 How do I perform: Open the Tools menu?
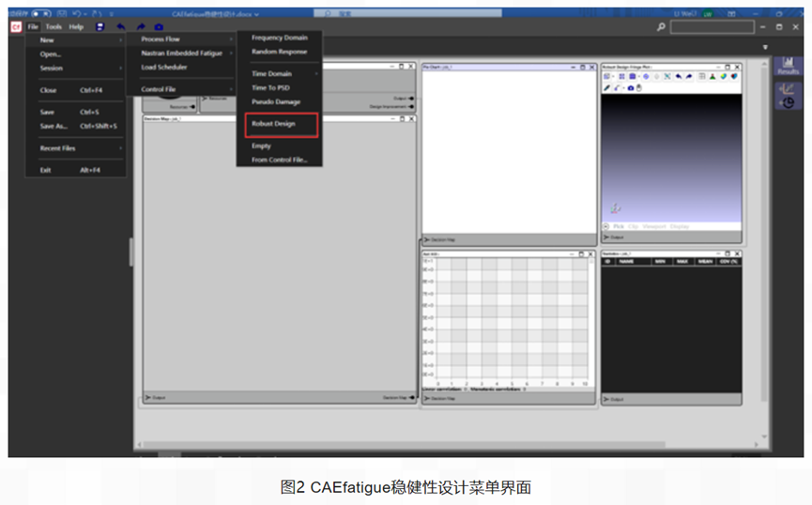click(x=54, y=26)
